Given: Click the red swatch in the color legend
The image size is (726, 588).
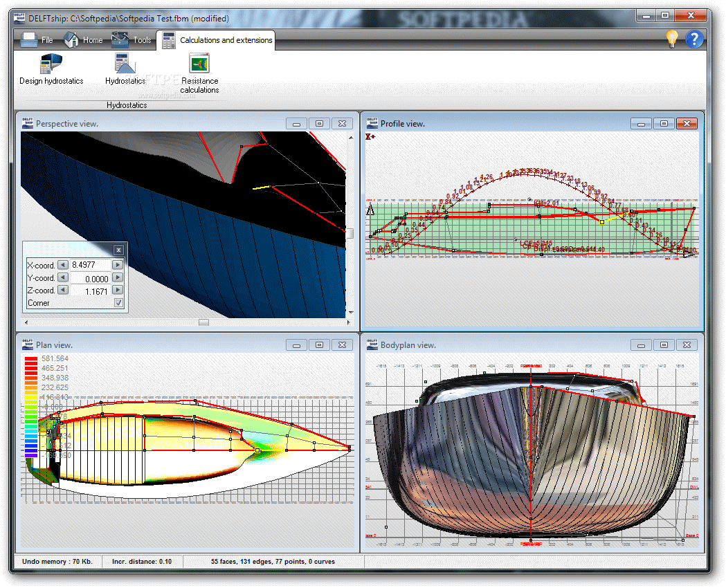Looking at the screenshot, I should (31, 360).
